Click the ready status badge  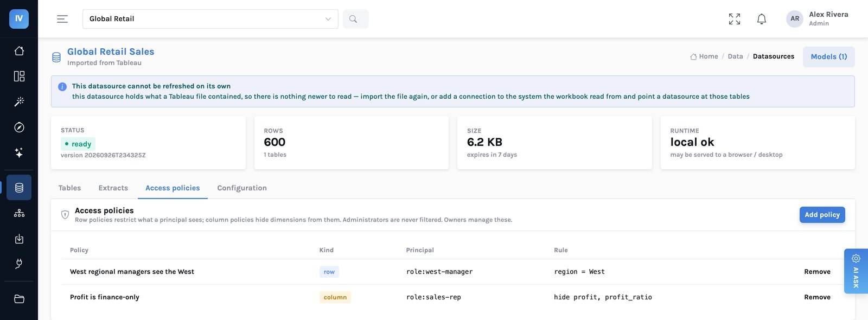coord(78,144)
